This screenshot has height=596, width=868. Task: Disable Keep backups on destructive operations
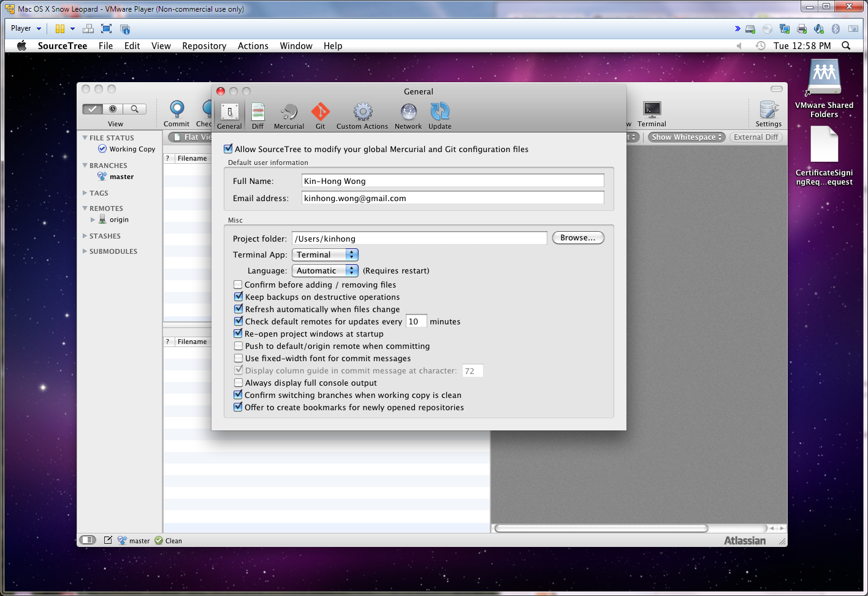[238, 297]
